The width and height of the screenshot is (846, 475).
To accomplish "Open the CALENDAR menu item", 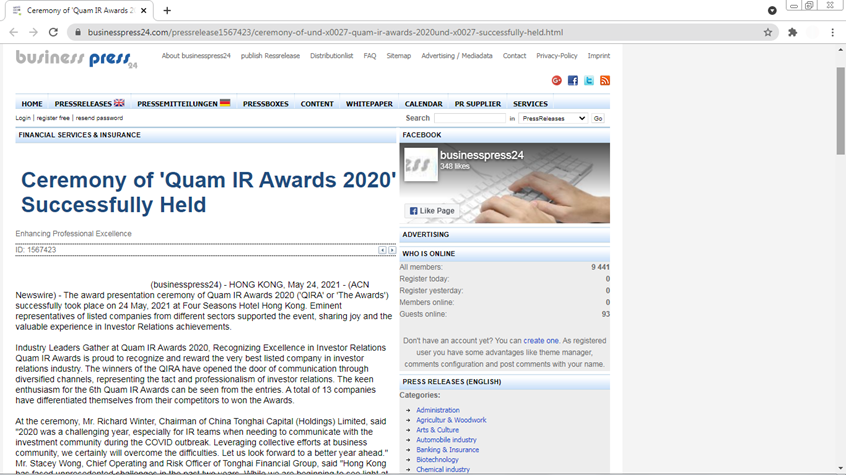I will click(424, 104).
